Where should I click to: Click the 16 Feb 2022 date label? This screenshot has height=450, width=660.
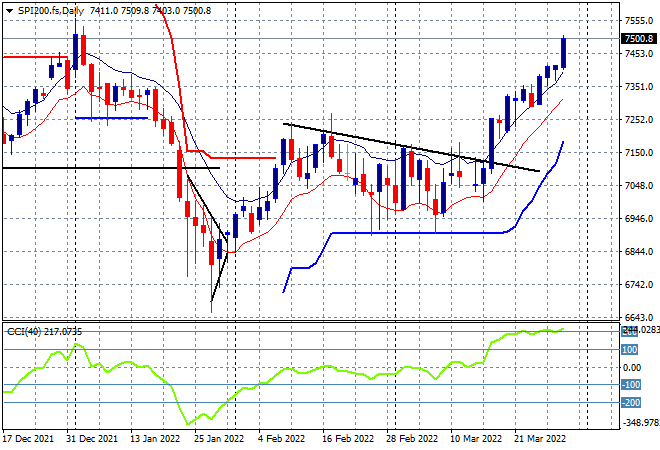(348, 439)
